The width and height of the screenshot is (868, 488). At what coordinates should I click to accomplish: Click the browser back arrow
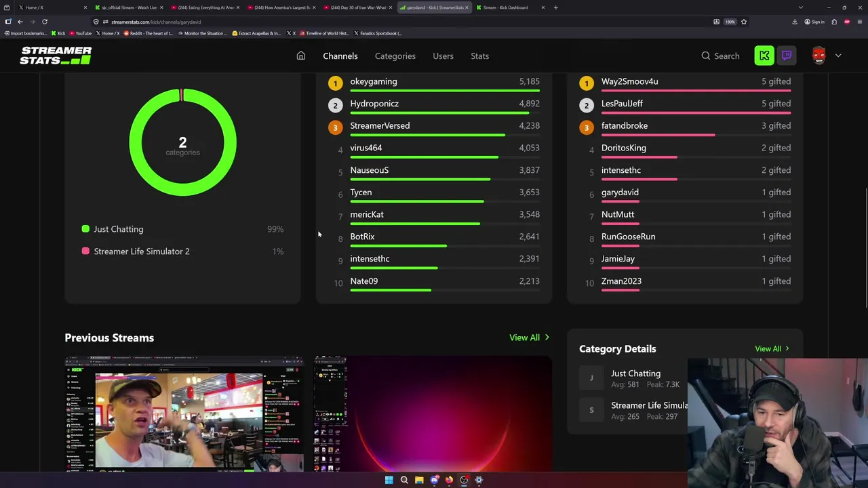(x=20, y=22)
